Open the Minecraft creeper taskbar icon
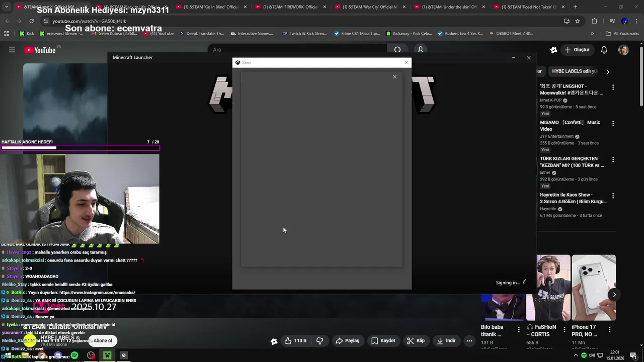This screenshot has width=644, height=362. [107, 355]
